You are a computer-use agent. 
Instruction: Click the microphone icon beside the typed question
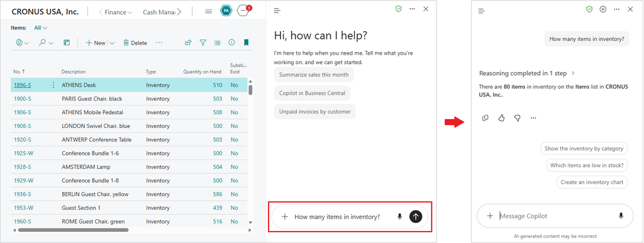pos(399,217)
